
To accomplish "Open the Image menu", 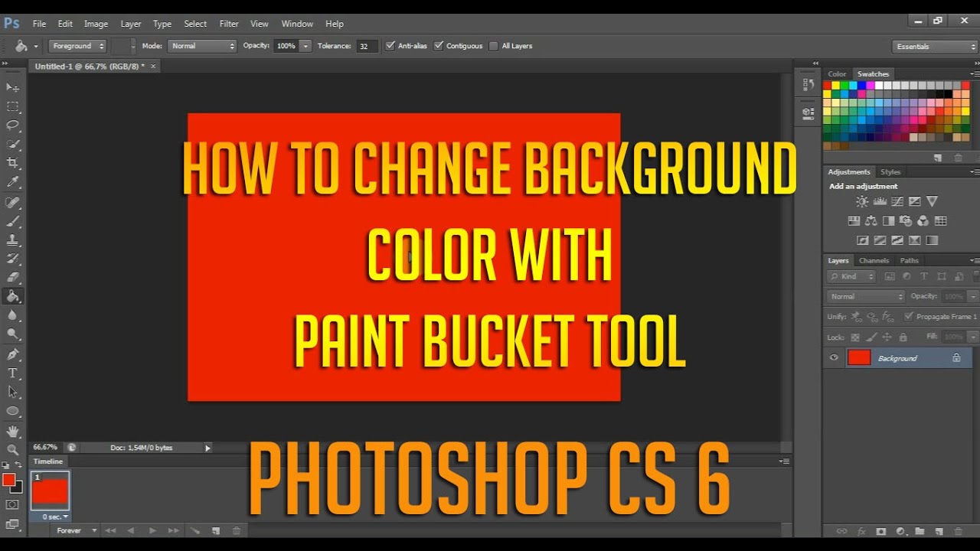I will (96, 24).
